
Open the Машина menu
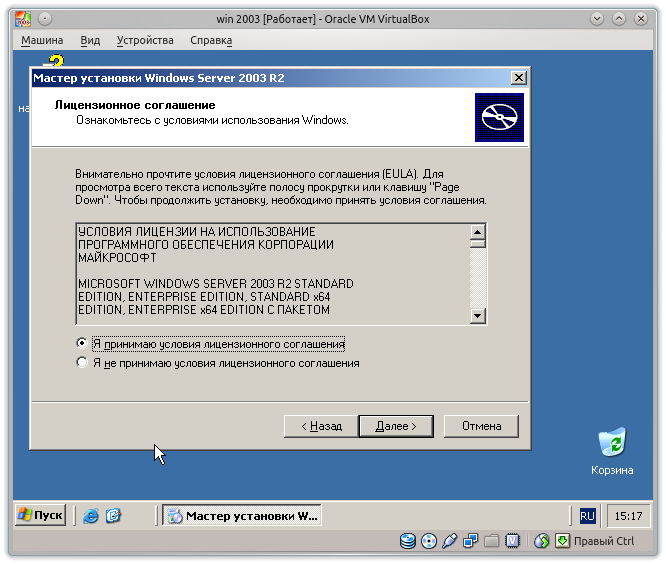click(42, 40)
